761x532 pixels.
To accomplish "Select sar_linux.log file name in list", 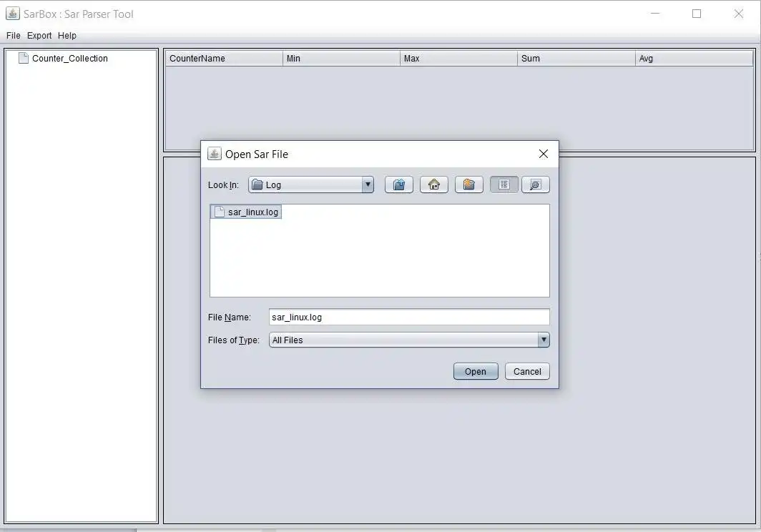I will (x=253, y=212).
